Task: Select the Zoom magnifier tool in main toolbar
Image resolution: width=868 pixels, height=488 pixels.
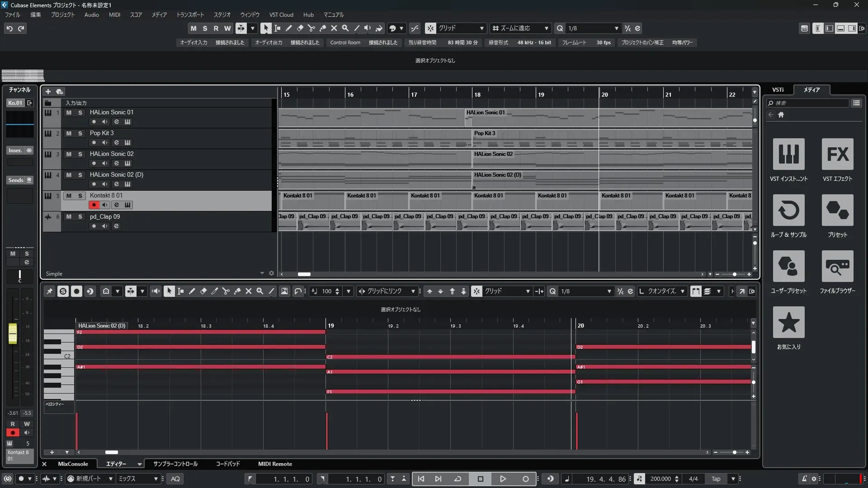Action: pyautogui.click(x=345, y=28)
